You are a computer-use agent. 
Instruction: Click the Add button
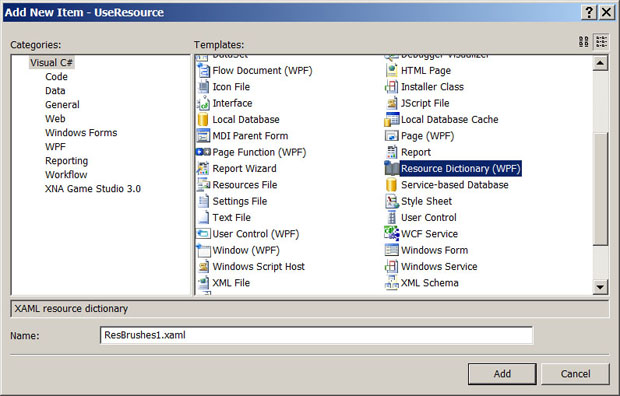(x=502, y=374)
